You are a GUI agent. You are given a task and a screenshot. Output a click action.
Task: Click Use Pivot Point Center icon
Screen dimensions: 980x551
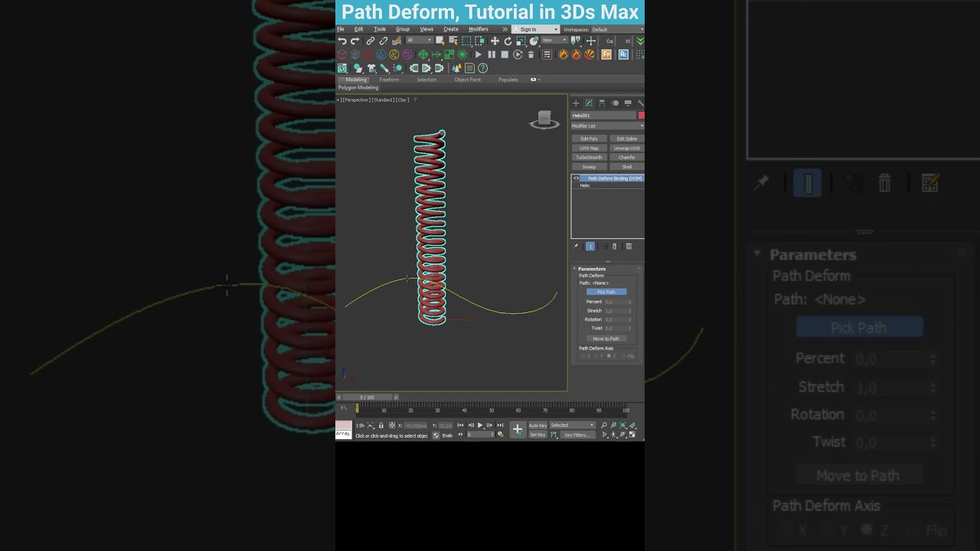coord(575,41)
